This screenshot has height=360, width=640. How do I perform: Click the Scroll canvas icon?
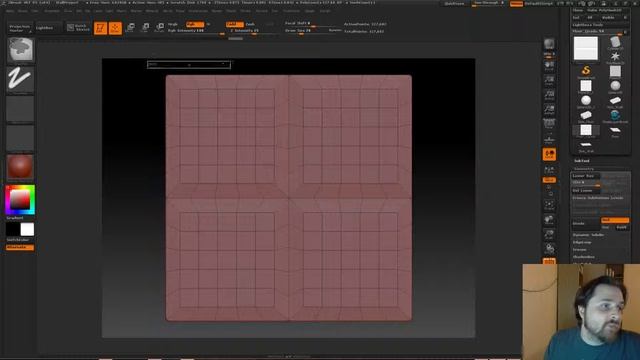549,66
